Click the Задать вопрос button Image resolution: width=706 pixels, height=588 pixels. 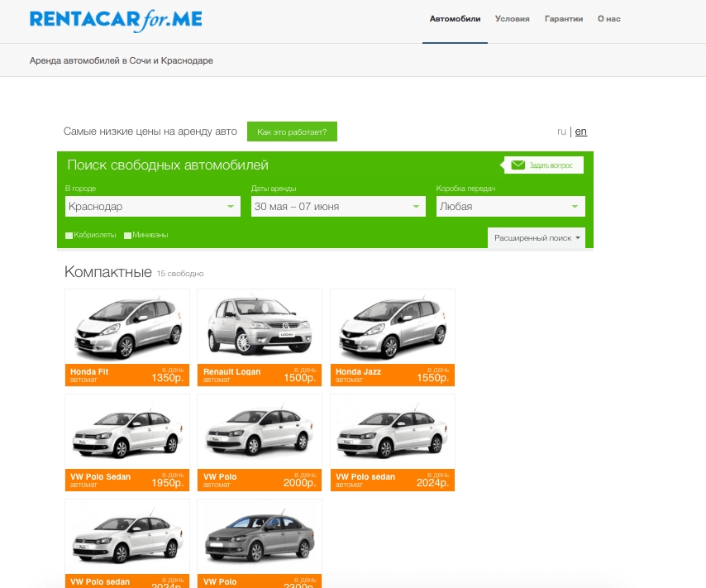(543, 165)
